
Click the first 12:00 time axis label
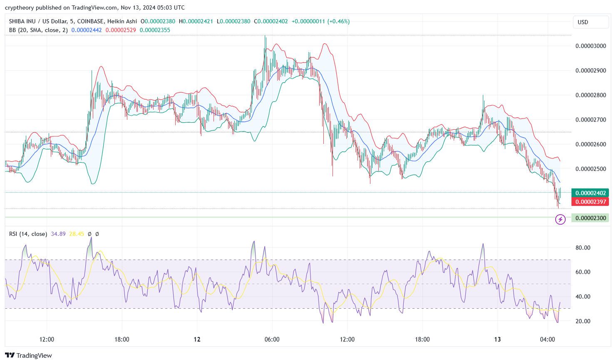click(x=47, y=339)
